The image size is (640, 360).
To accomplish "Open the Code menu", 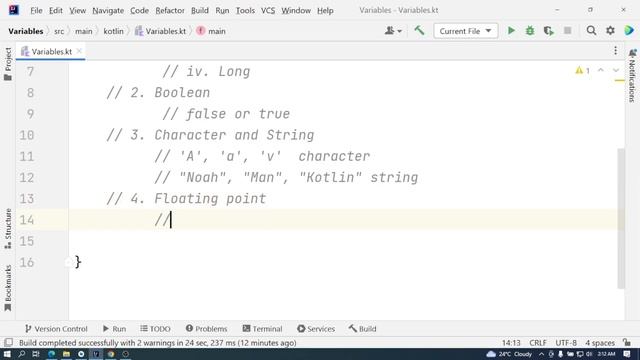I will coord(139,11).
